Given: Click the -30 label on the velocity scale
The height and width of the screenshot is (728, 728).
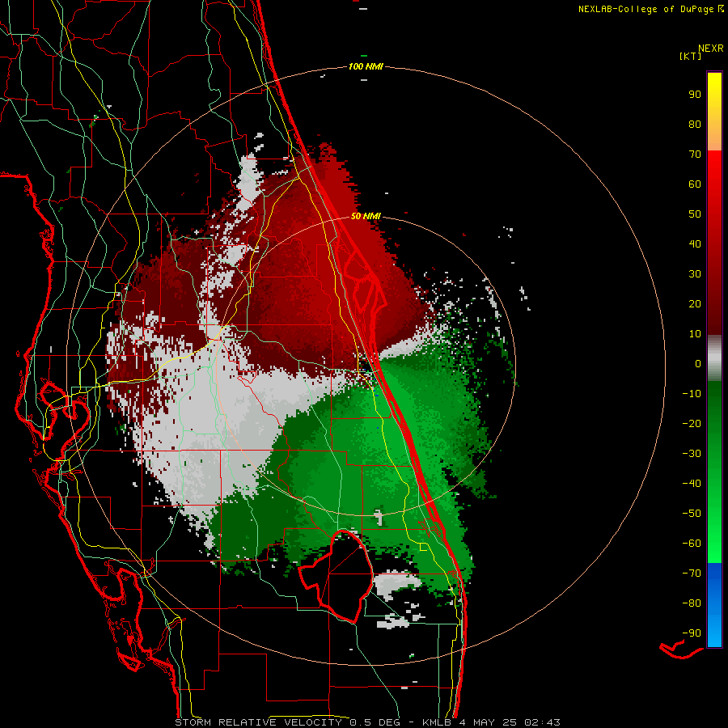Looking at the screenshot, I should point(692,454).
